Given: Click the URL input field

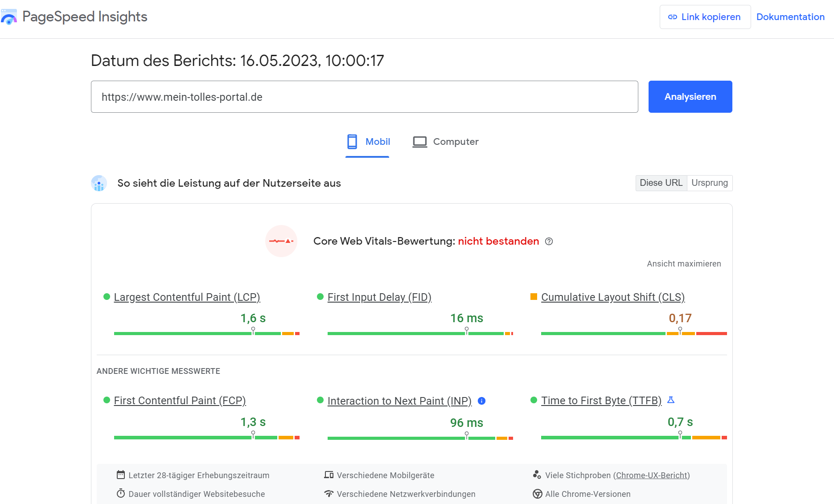Looking at the screenshot, I should tap(365, 97).
